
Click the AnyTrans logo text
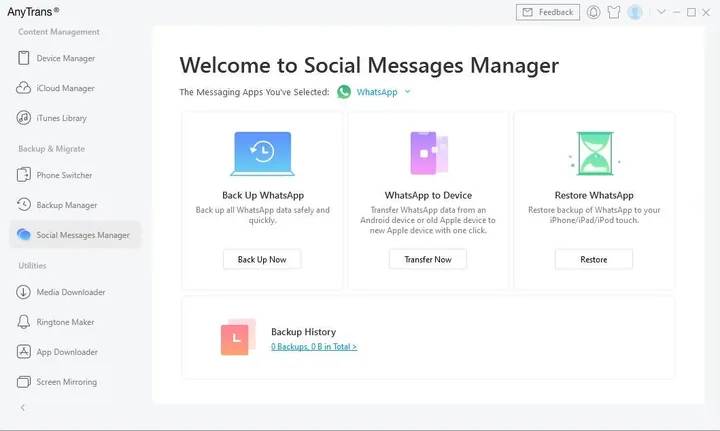coord(33,11)
